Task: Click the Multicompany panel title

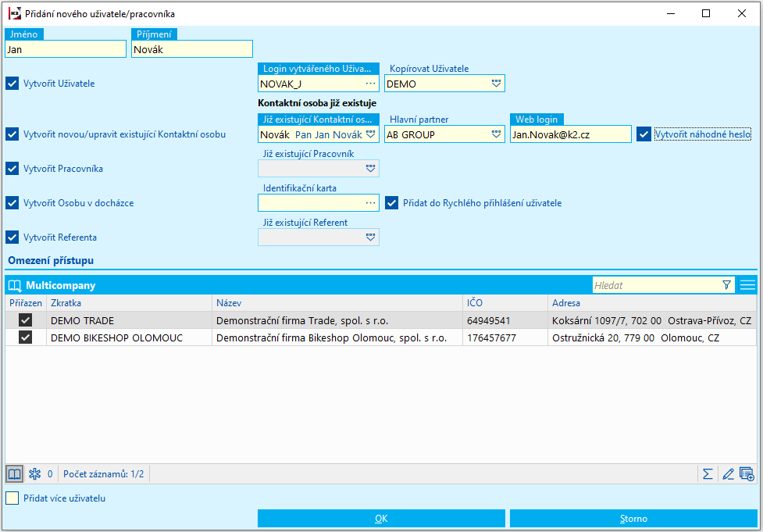Action: click(60, 285)
